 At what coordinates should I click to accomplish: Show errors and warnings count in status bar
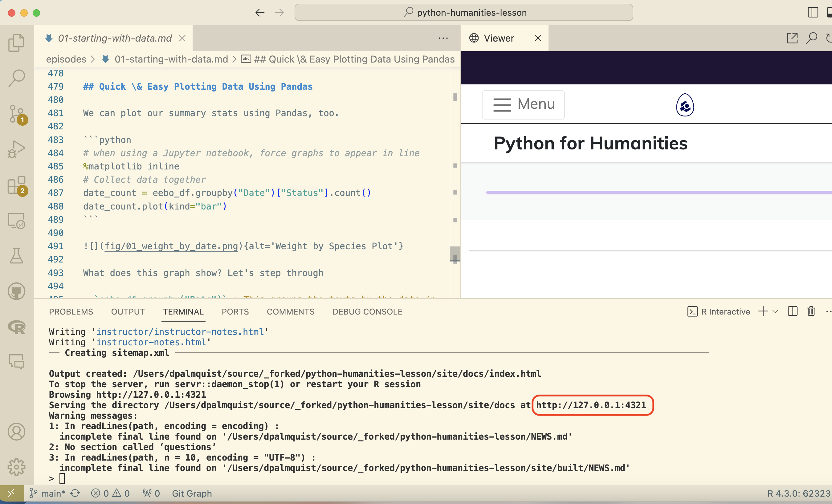(x=110, y=493)
